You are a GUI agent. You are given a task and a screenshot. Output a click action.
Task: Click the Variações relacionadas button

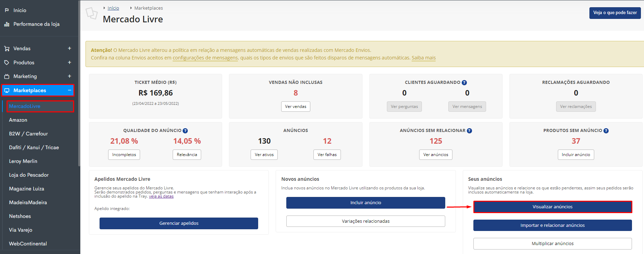coord(366,221)
